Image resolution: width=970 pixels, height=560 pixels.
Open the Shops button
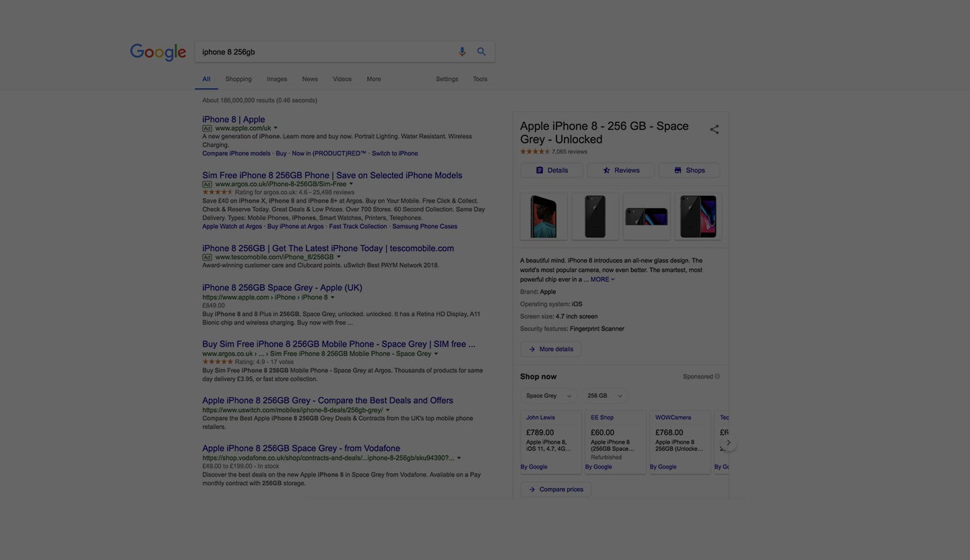click(689, 170)
